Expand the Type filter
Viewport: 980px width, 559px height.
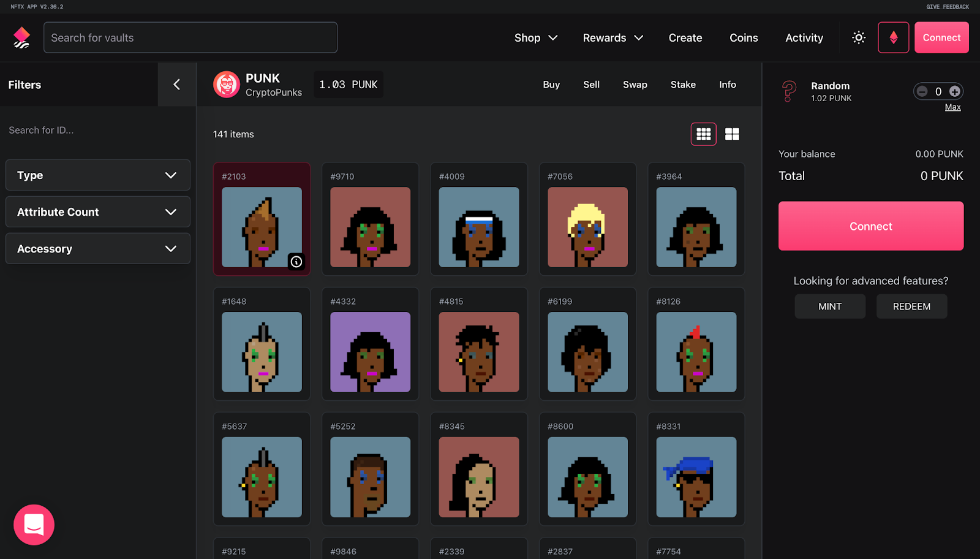click(x=98, y=175)
